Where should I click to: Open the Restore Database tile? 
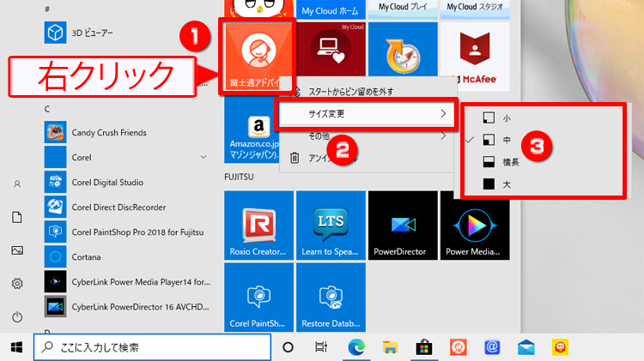point(331,298)
